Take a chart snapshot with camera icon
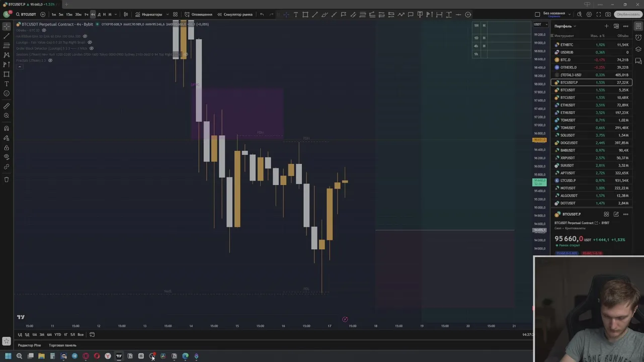Viewport: 644px width, 362px height. (x=608, y=14)
